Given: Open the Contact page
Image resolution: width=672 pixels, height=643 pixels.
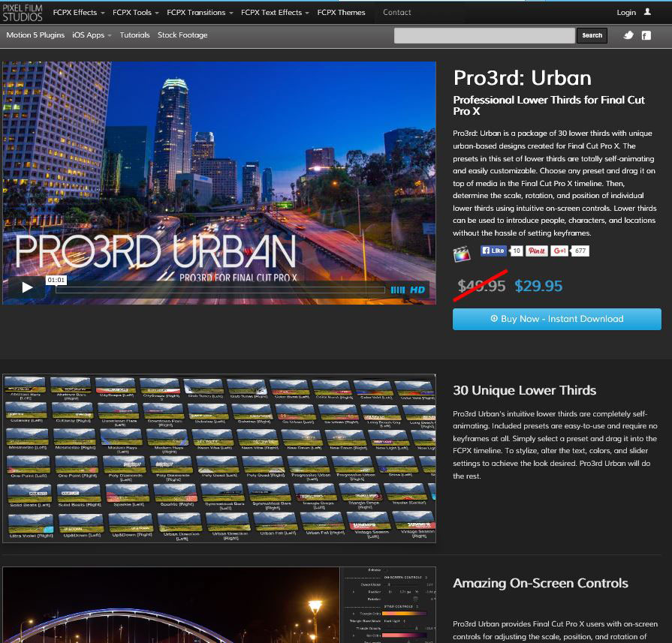Looking at the screenshot, I should (397, 13).
